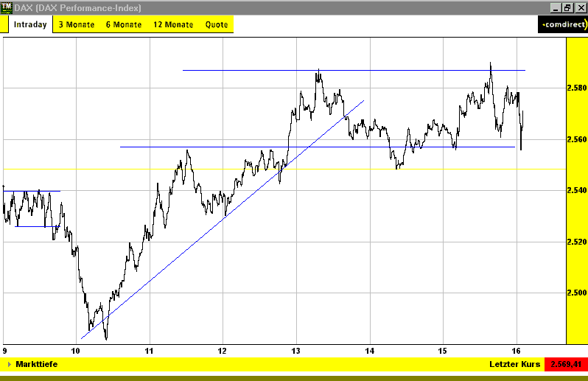588x381 pixels.
Task: Click the DAX window application icon
Action: tap(6, 7)
